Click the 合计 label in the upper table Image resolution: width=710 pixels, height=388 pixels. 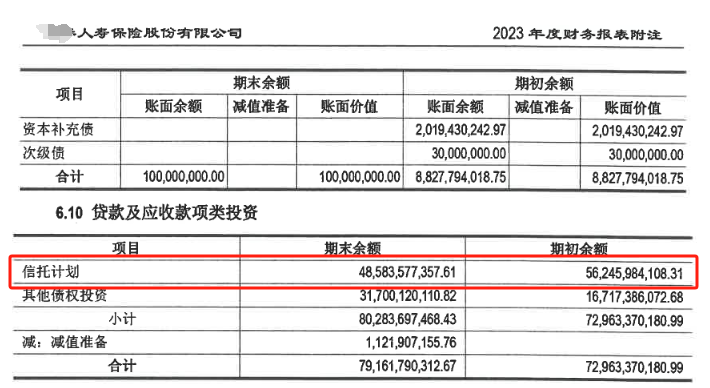coord(70,177)
